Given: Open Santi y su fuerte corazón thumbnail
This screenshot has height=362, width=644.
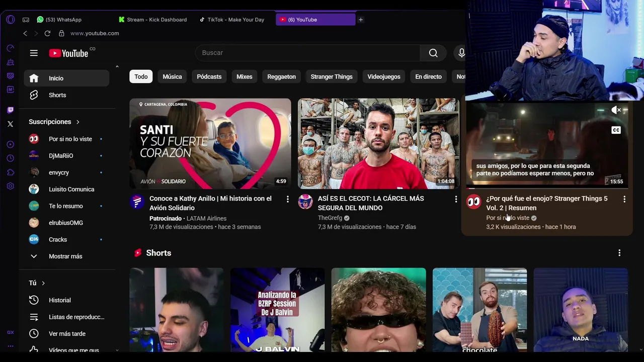Looking at the screenshot, I should click(x=210, y=144).
